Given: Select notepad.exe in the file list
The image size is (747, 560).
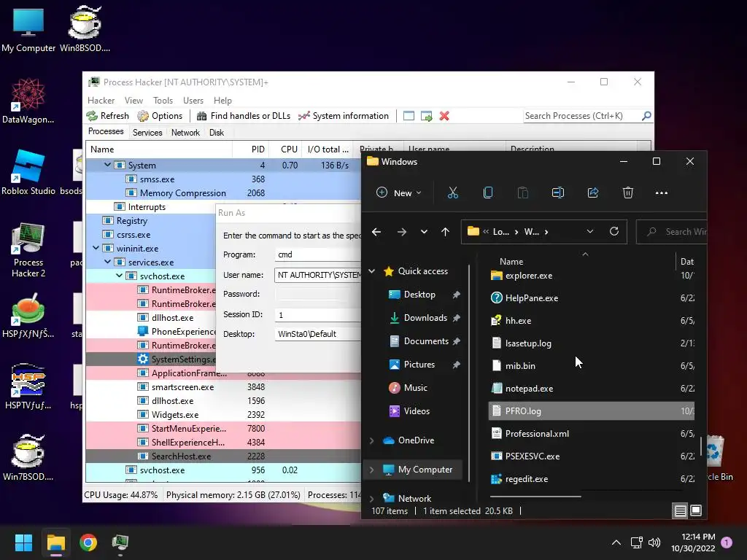Looking at the screenshot, I should pyautogui.click(x=591, y=389).
